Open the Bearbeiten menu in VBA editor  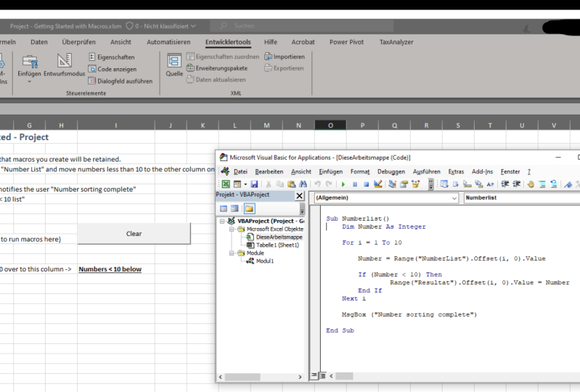pos(269,171)
